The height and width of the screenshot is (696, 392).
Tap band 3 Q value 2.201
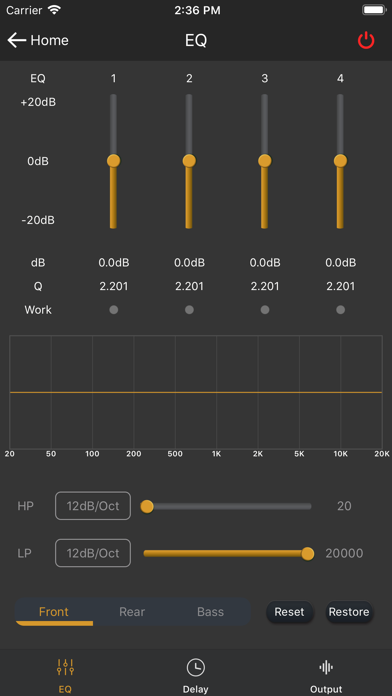tap(265, 286)
